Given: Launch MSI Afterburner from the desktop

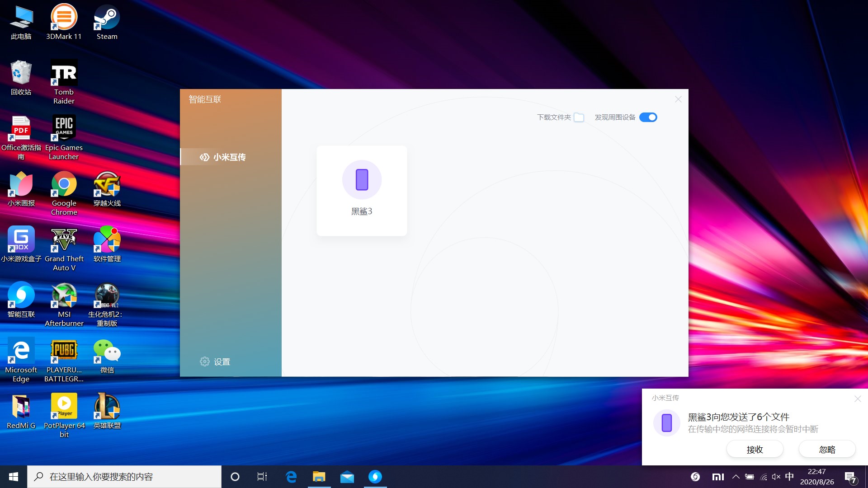Looking at the screenshot, I should (64, 296).
